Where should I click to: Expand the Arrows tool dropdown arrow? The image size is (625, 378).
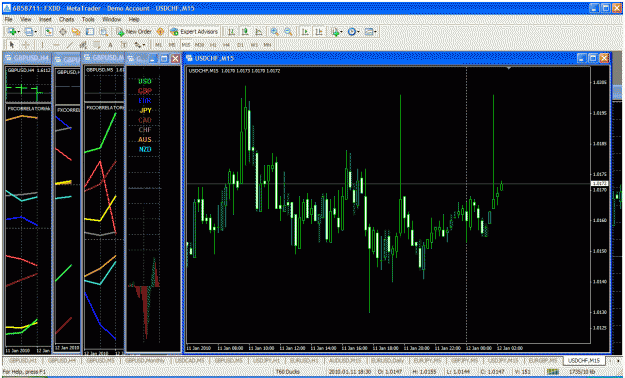point(144,45)
